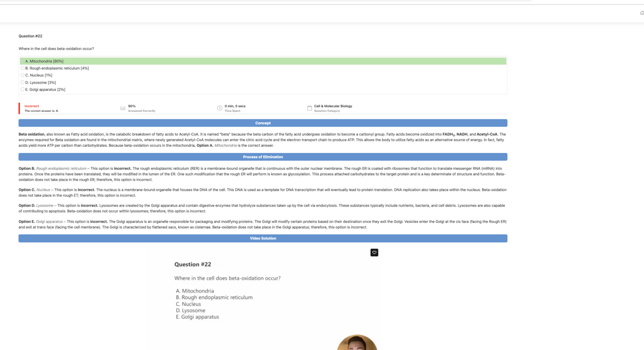Viewport: 644px width, 350px height.
Task: Click the 'Option E.' explanation paragraph label
Action: tap(27, 222)
